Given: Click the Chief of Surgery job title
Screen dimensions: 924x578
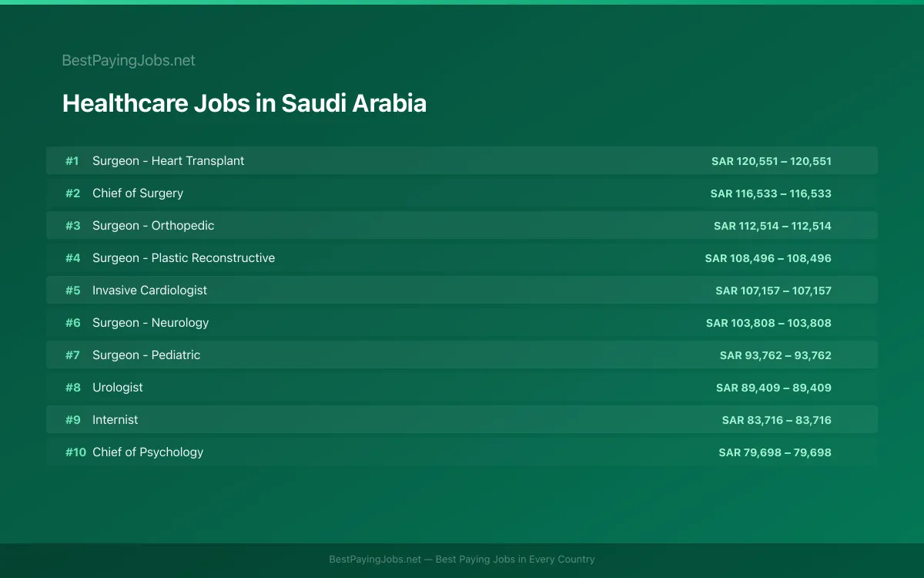Looking at the screenshot, I should 138,193.
